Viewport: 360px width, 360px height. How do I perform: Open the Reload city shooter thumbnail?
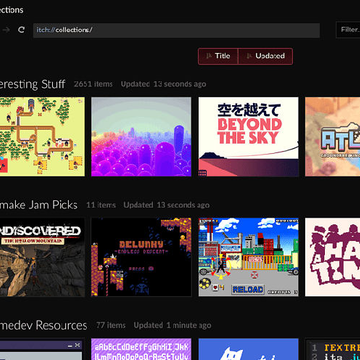(249, 257)
